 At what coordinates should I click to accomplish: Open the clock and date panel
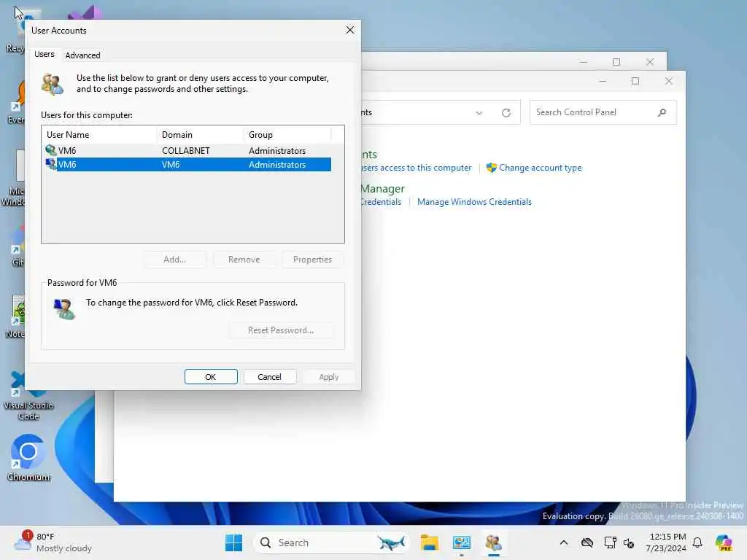[666, 542]
